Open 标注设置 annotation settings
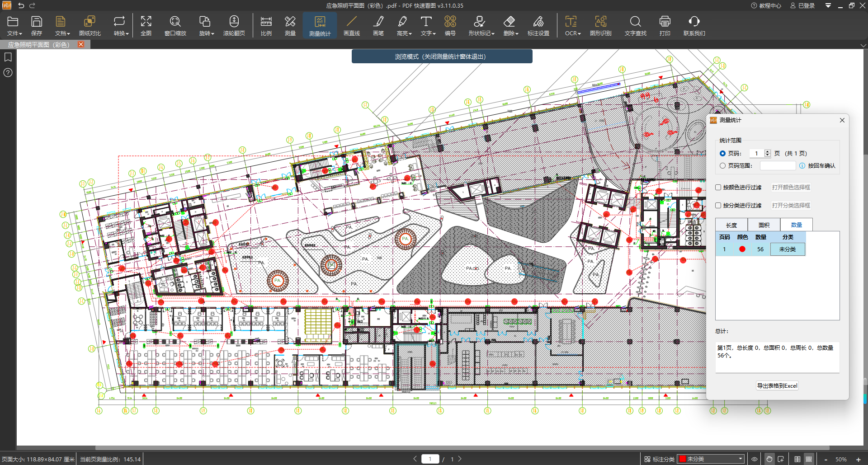This screenshot has height=465, width=868. (538, 26)
